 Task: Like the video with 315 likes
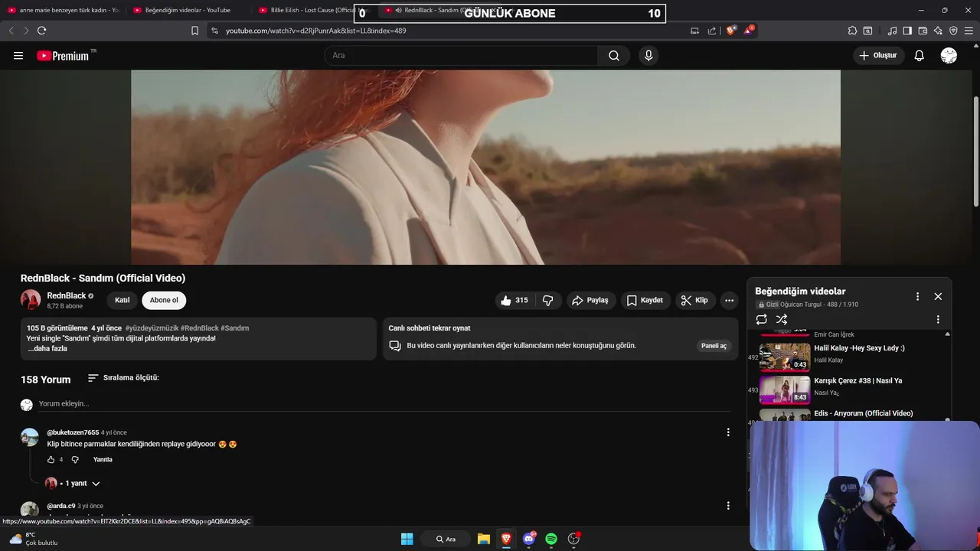(x=514, y=301)
